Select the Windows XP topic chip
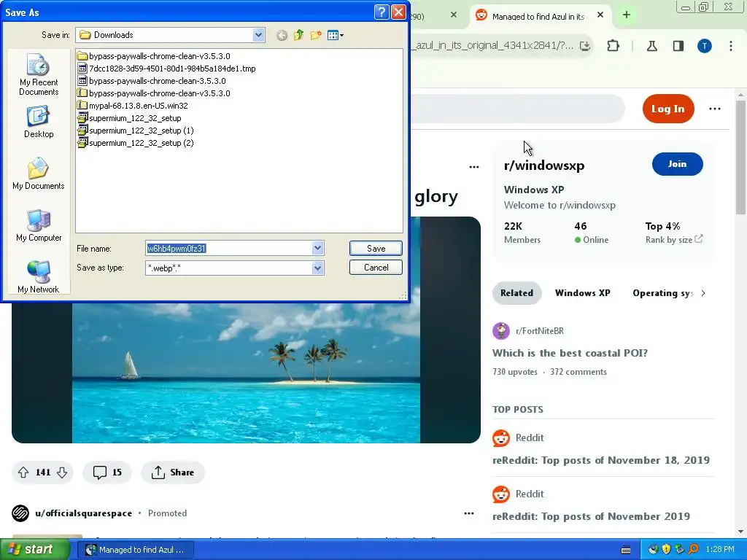Image resolution: width=747 pixels, height=560 pixels. point(582,293)
